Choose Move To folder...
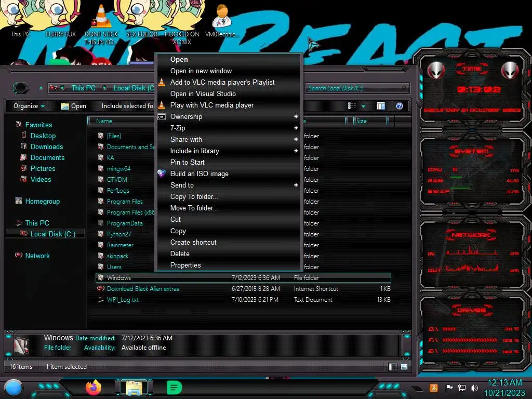 coord(229,208)
